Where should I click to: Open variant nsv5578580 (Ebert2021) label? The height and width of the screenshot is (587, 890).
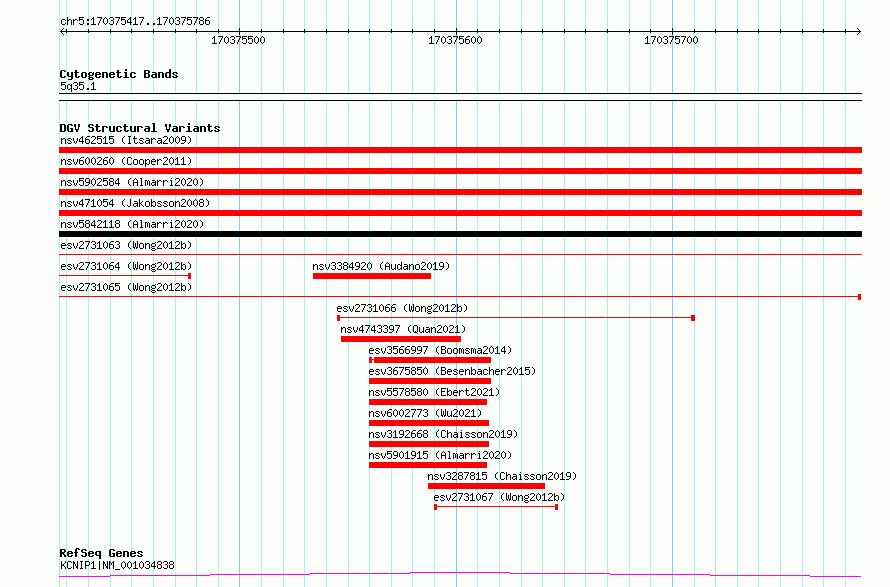434,392
